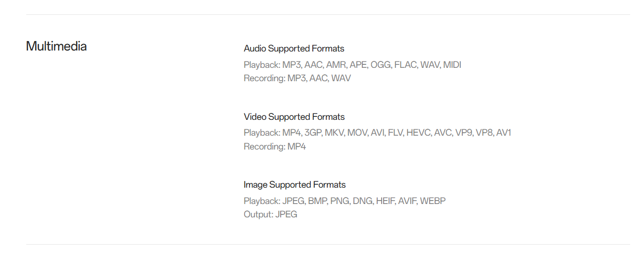Click DNG in the image playback line
The image size is (644, 256).
click(362, 201)
